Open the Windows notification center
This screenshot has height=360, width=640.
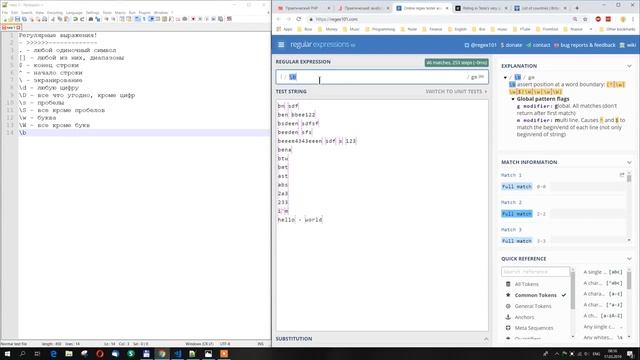(x=631, y=354)
